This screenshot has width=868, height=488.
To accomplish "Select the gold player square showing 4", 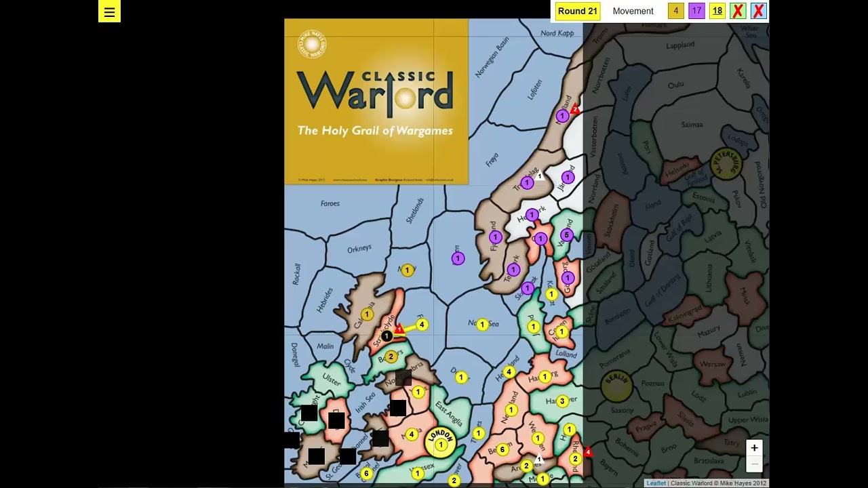I will point(675,11).
